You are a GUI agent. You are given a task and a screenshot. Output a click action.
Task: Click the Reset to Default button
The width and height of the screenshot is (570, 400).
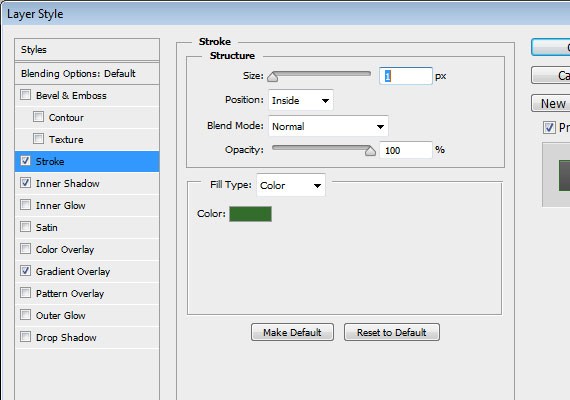coord(392,332)
